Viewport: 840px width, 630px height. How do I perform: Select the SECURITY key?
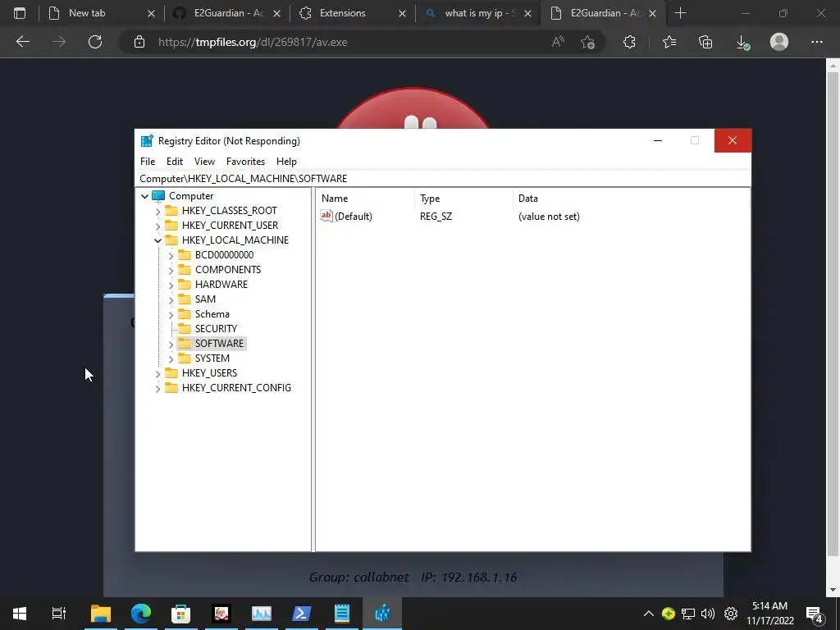tap(216, 328)
